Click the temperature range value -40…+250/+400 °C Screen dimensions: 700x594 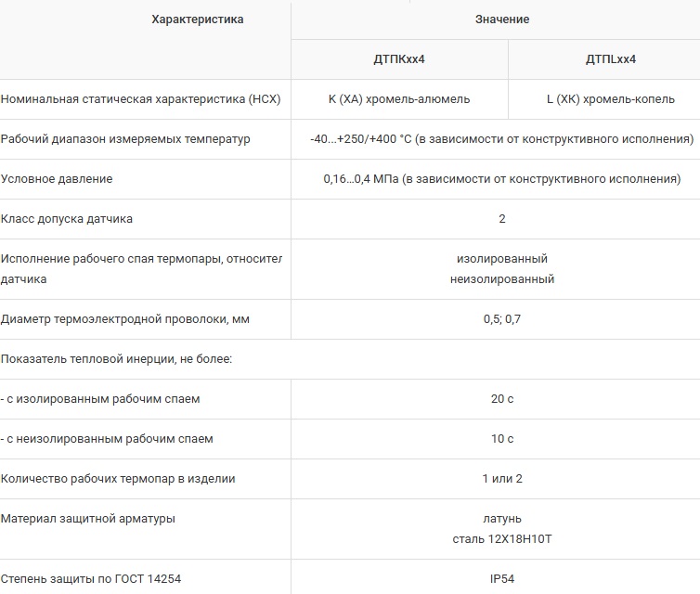coord(502,139)
